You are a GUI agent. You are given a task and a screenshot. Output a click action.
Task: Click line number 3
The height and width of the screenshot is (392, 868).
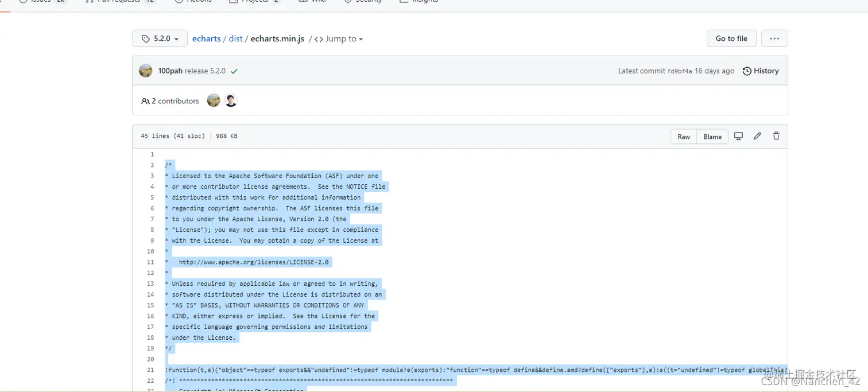152,176
